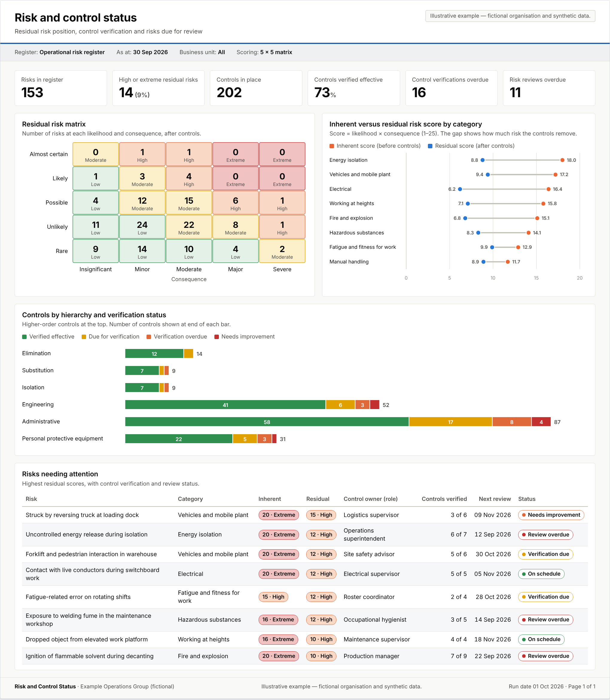This screenshot has width=610, height=700.
Task: Click the Administrative verification overdue segment 8
Action: click(x=512, y=422)
